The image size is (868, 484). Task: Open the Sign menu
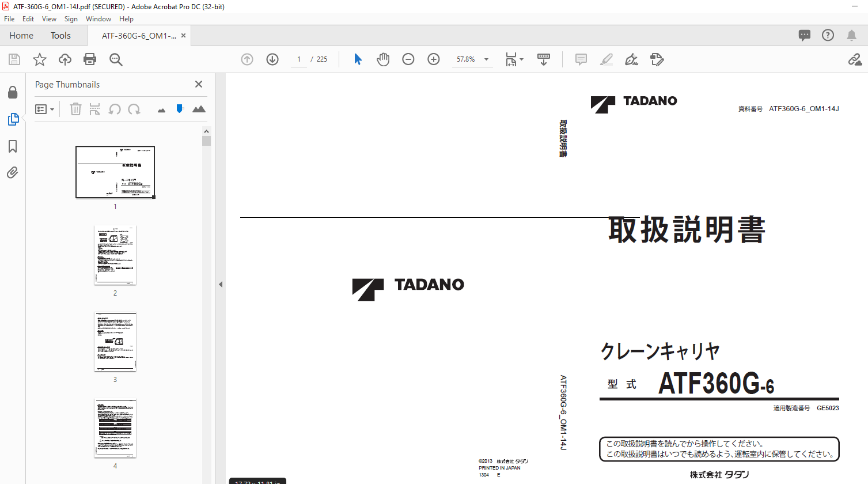(x=71, y=19)
